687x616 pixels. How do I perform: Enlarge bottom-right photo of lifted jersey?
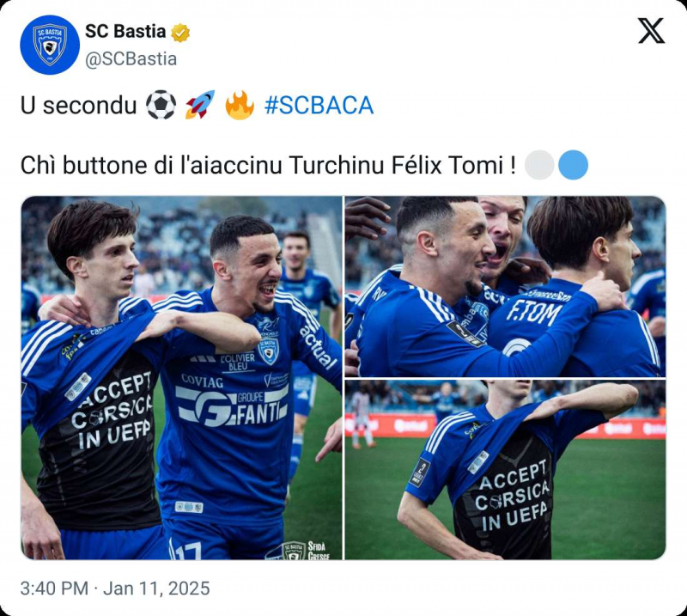505,470
